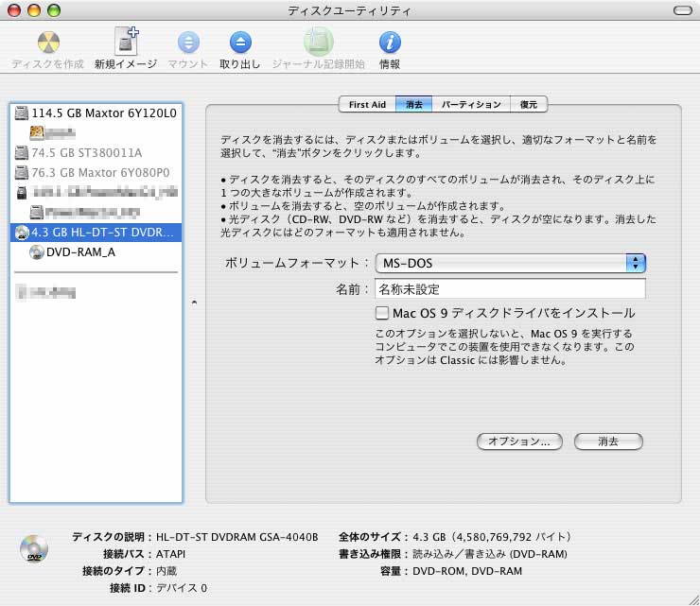The width and height of the screenshot is (700, 606).
Task: Click the sidebar split divider handle
Action: click(x=194, y=303)
